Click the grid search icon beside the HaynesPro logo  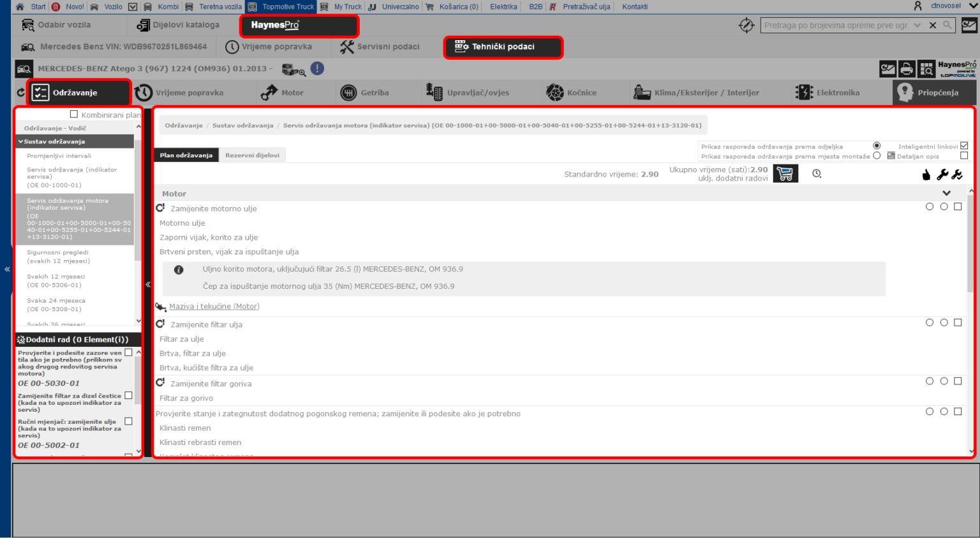(x=926, y=68)
